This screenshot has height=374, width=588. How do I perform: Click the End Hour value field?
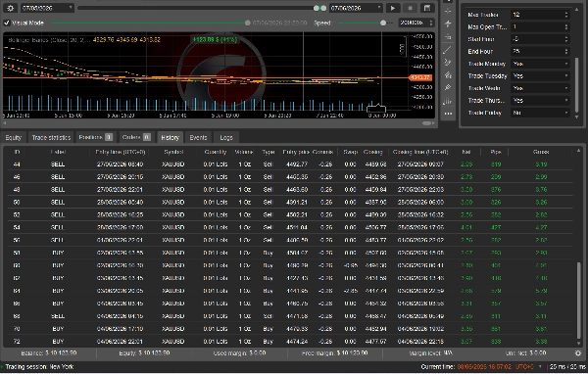[x=537, y=51]
